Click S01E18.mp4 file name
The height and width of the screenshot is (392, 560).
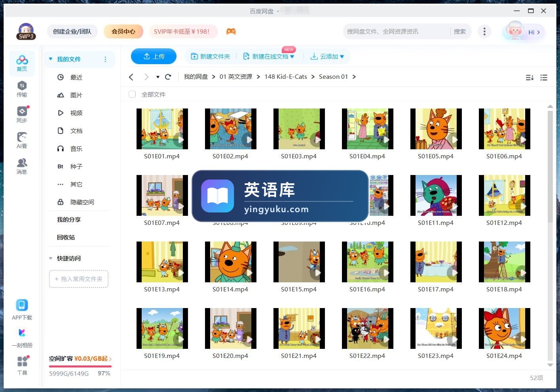[x=504, y=289]
